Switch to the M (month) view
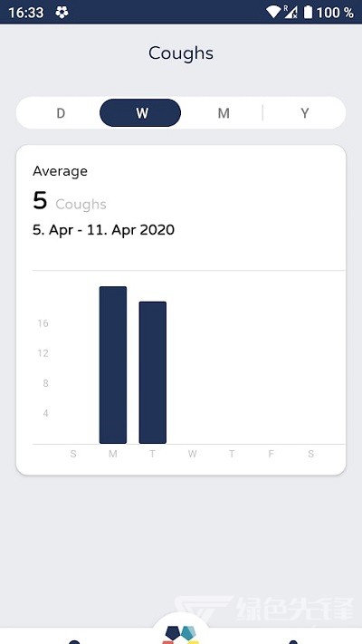The width and height of the screenshot is (362, 644). point(224,113)
